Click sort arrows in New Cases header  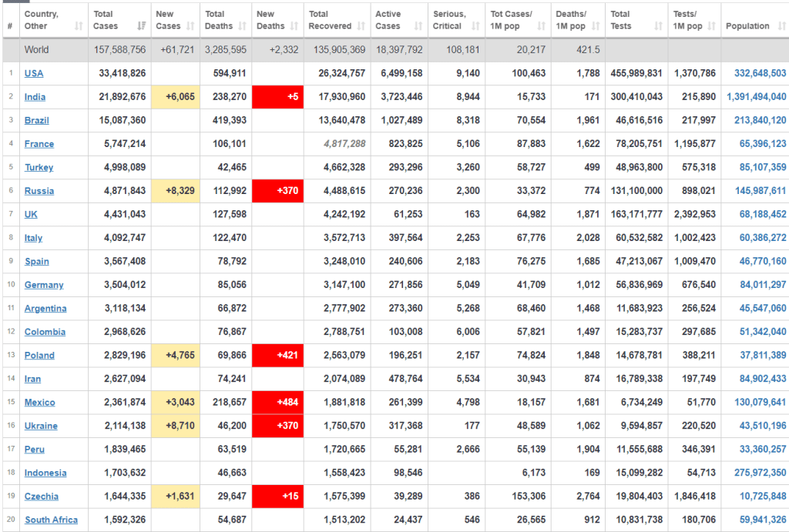pyautogui.click(x=190, y=26)
